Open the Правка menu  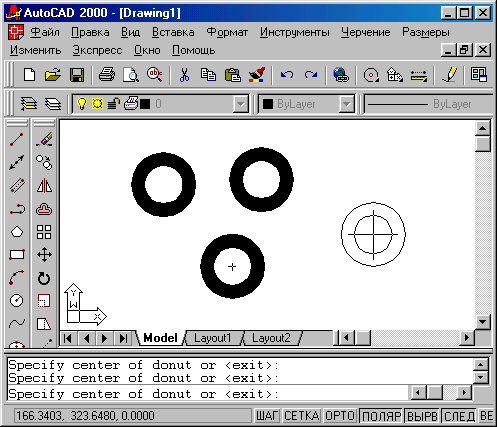(90, 32)
